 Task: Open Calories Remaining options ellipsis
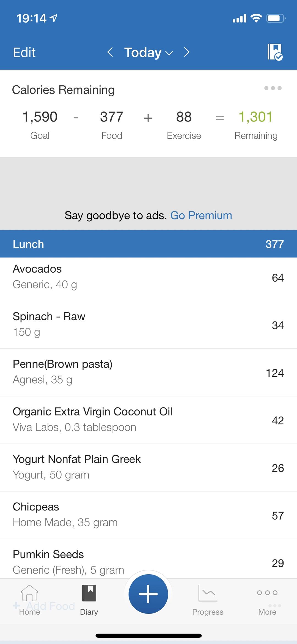click(x=273, y=88)
